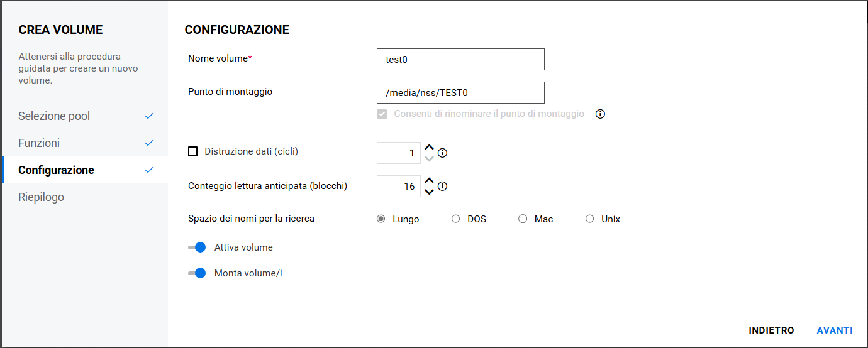Increase read-ahead block count with up arrow
868x348 pixels.
(429, 181)
